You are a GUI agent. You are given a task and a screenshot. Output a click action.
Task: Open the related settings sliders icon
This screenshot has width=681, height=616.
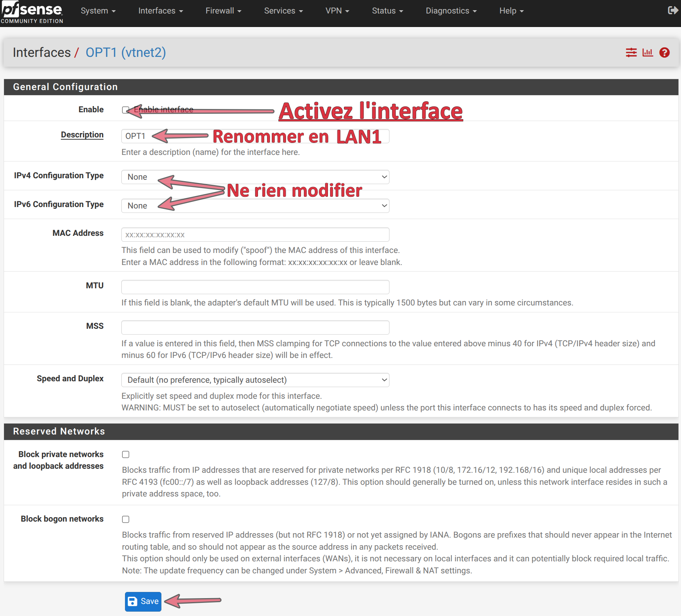point(631,53)
